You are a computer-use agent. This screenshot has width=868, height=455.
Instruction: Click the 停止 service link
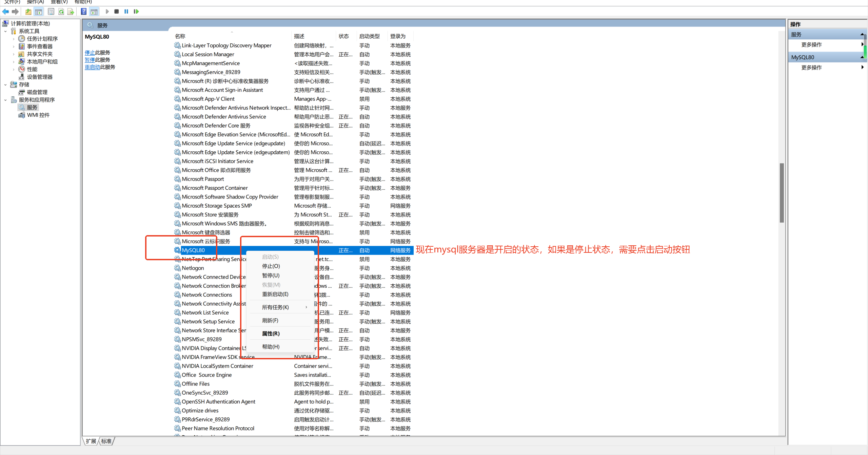[90, 53]
